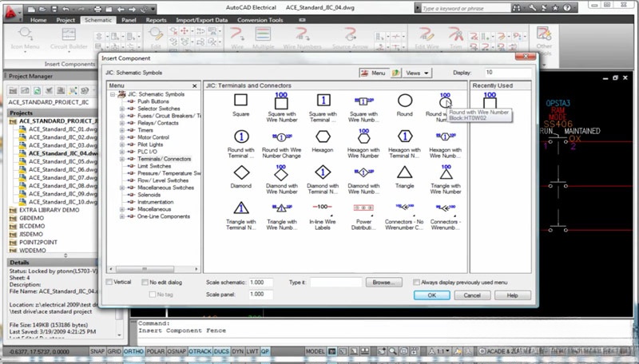Click OK in Insert Component dialog
Screen dimensions: 639x364
pos(431,295)
